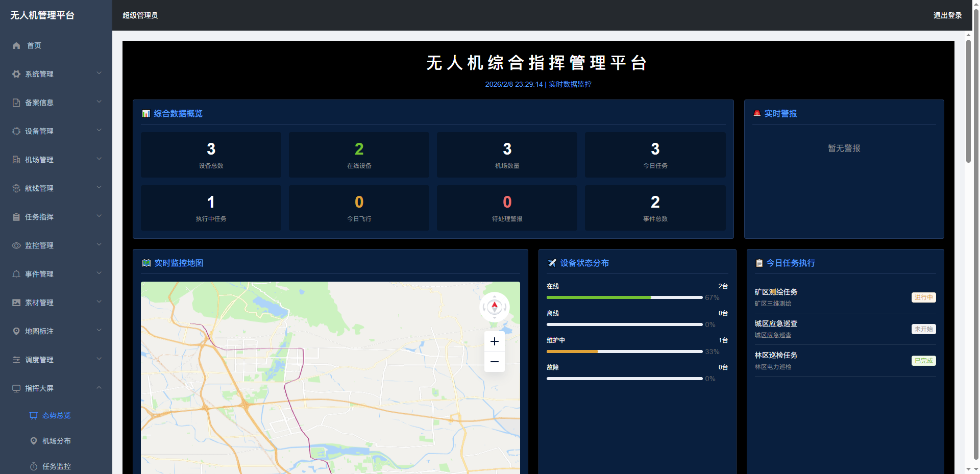Click the image icon for 素材管理

point(16,303)
